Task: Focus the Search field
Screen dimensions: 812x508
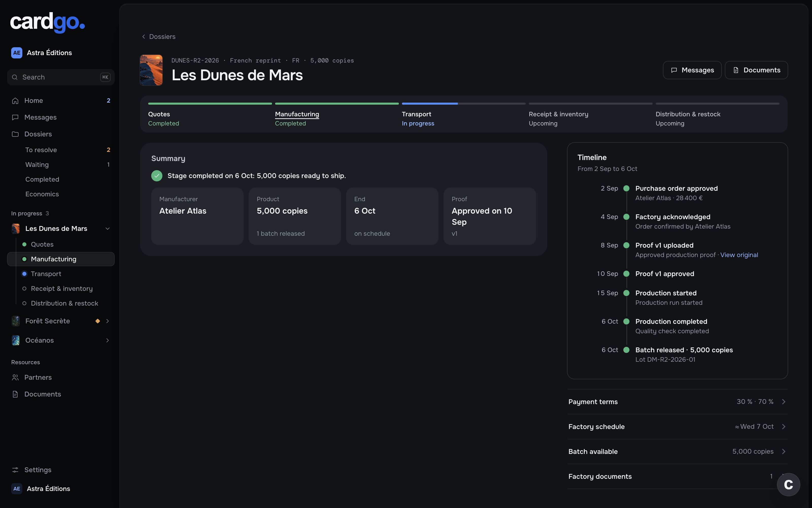Action: [x=61, y=77]
